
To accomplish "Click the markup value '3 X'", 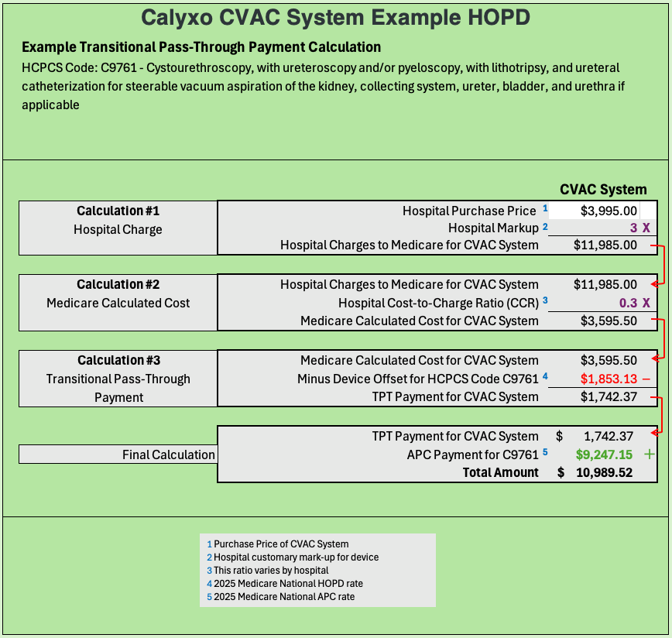I will [x=639, y=228].
